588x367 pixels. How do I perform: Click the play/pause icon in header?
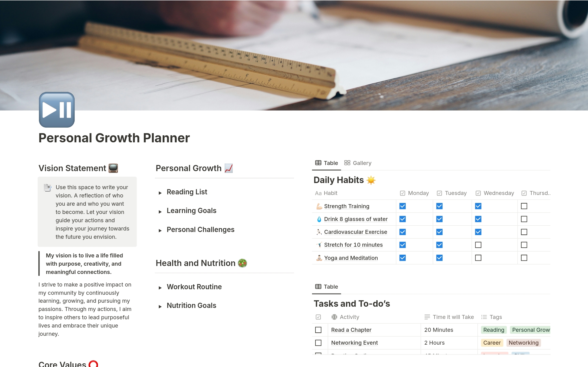coord(57,110)
